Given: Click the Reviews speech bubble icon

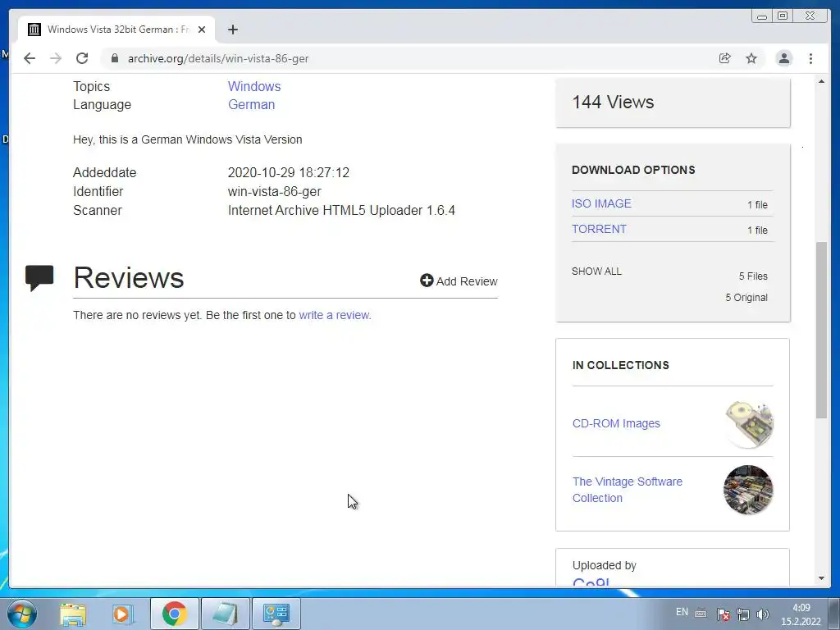Looking at the screenshot, I should pyautogui.click(x=39, y=278).
